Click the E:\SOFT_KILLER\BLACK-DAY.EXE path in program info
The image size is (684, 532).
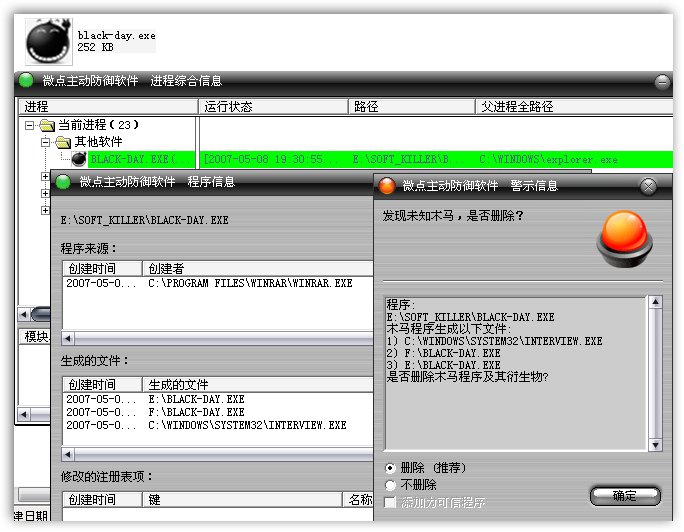[144, 220]
